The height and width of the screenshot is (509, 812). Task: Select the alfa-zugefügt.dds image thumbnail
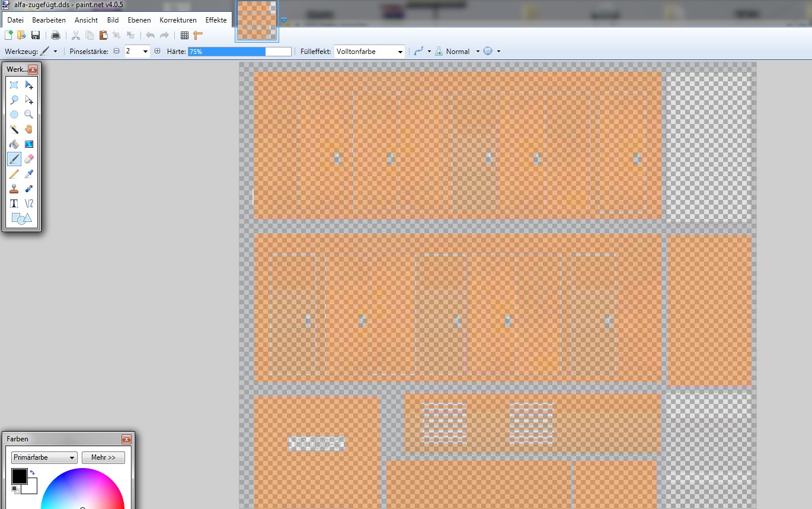pos(257,21)
